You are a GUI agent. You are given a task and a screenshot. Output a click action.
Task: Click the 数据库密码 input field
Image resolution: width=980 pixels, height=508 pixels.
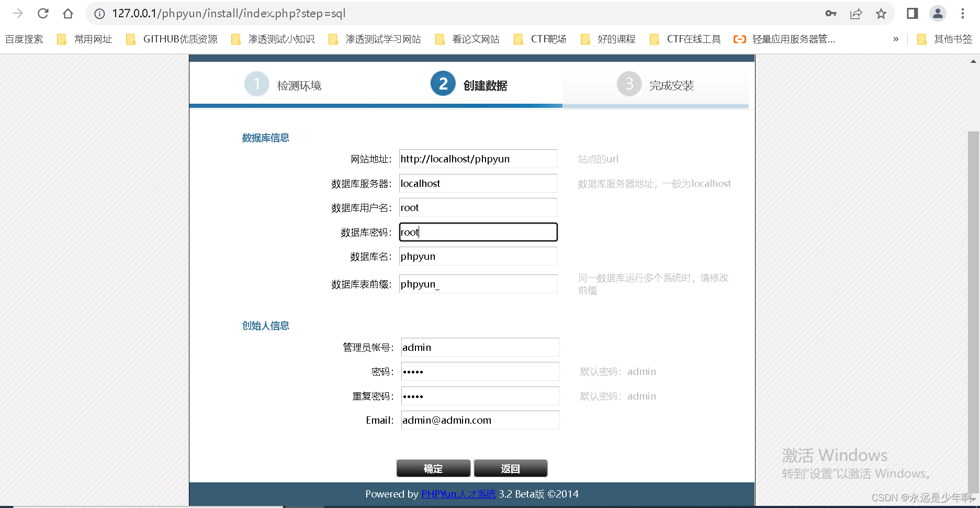[478, 232]
